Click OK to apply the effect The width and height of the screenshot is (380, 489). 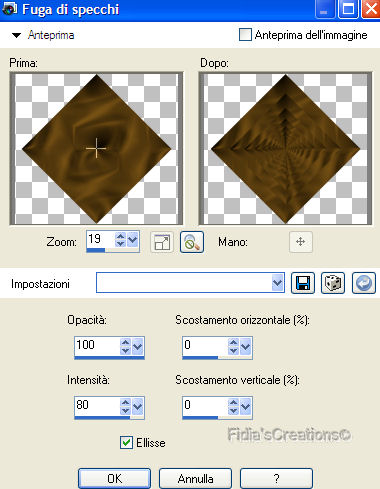[x=114, y=479]
